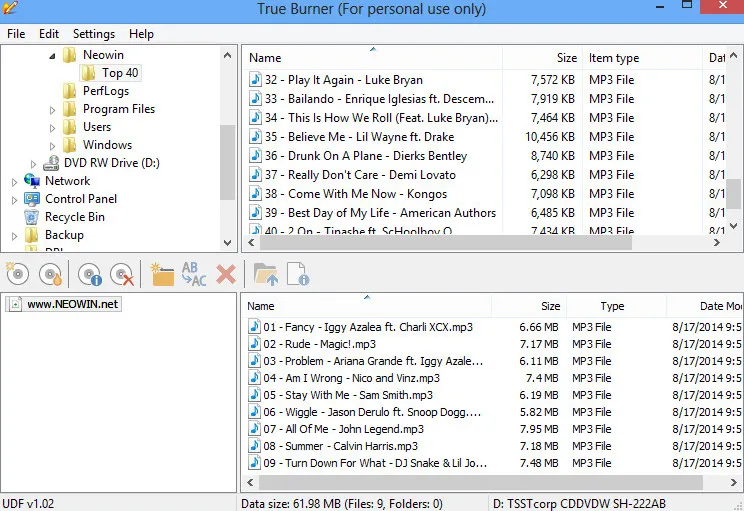Sort the compilation list by its Size column

point(529,306)
